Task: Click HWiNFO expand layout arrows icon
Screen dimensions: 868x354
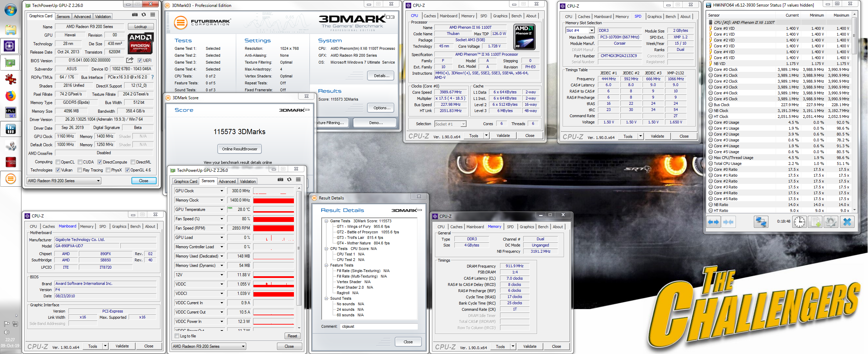Action: pyautogui.click(x=713, y=222)
